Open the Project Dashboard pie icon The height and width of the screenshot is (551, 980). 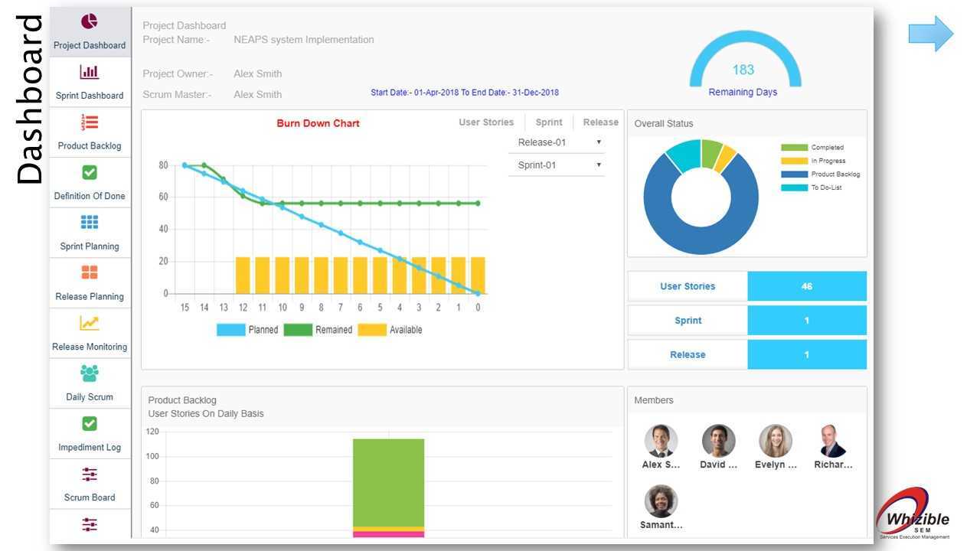pyautogui.click(x=90, y=21)
